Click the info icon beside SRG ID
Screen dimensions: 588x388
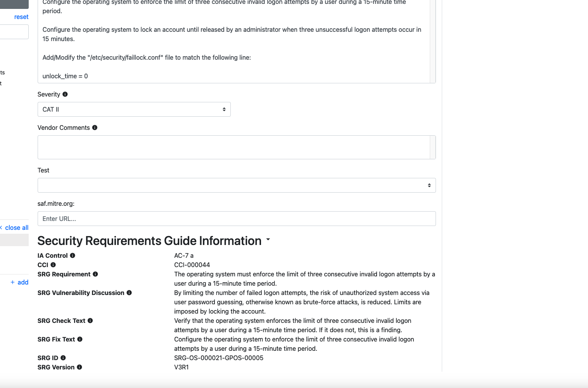pyautogui.click(x=63, y=358)
